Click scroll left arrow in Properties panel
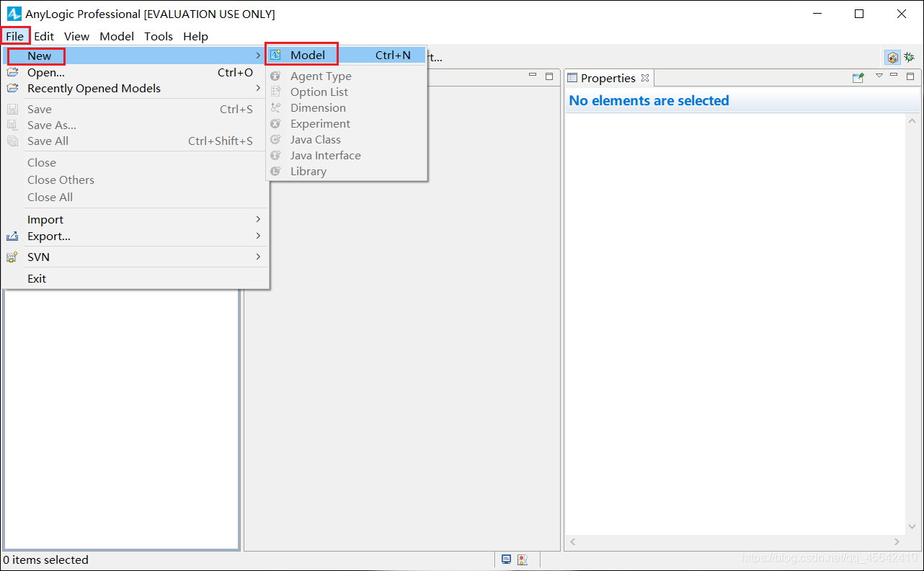924x571 pixels. pos(574,541)
